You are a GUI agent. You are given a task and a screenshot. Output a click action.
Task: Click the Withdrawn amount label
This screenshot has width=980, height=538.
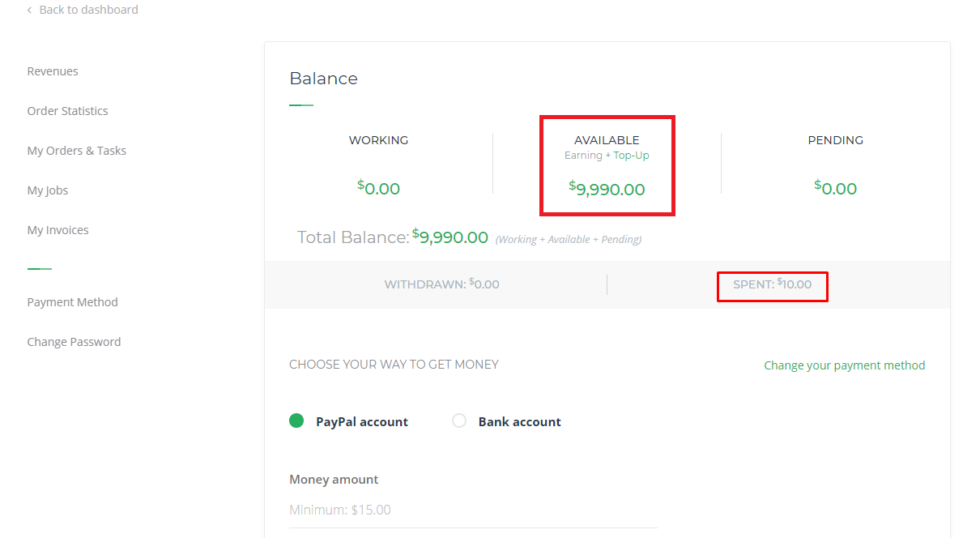[x=441, y=284]
